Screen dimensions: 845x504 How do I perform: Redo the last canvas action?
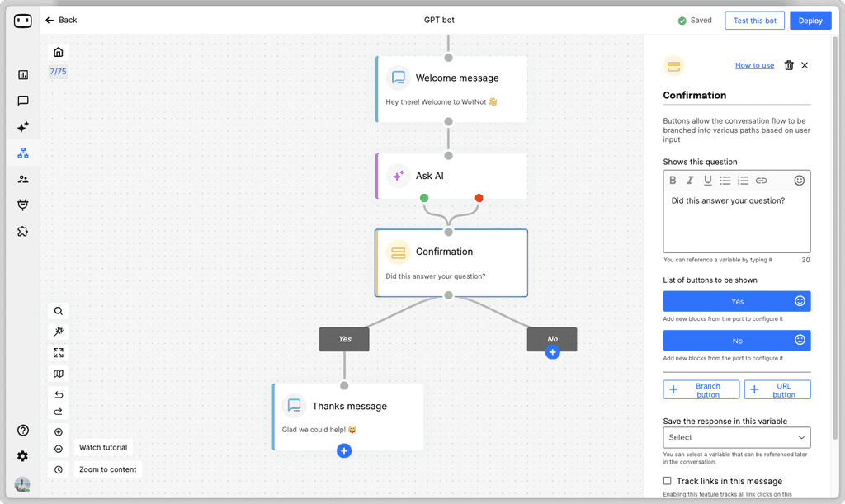58,412
